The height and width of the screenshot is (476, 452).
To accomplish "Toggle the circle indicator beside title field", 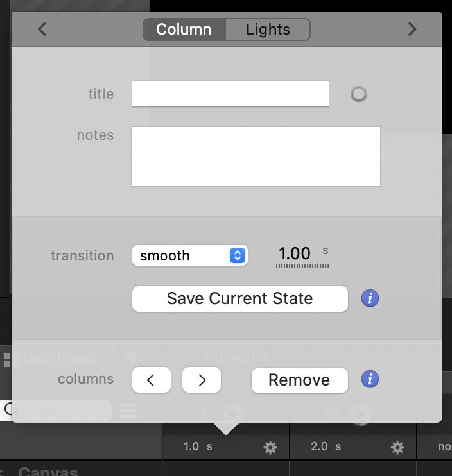I will coord(359,94).
